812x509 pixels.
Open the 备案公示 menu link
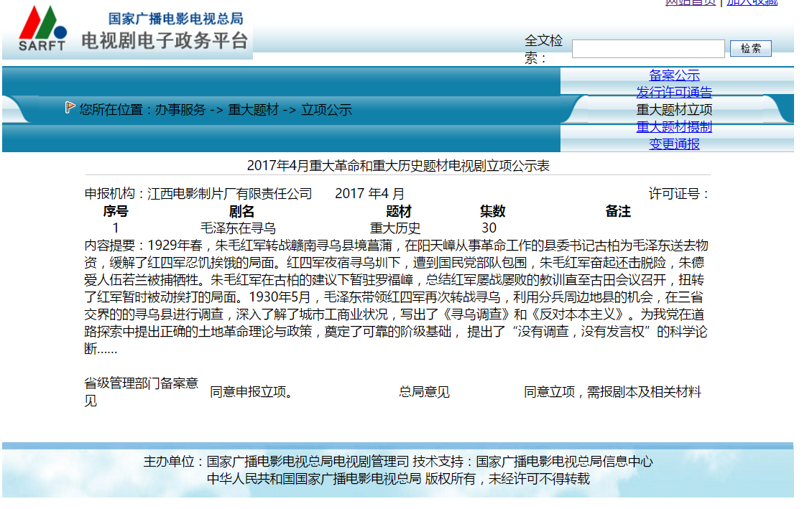point(674,75)
